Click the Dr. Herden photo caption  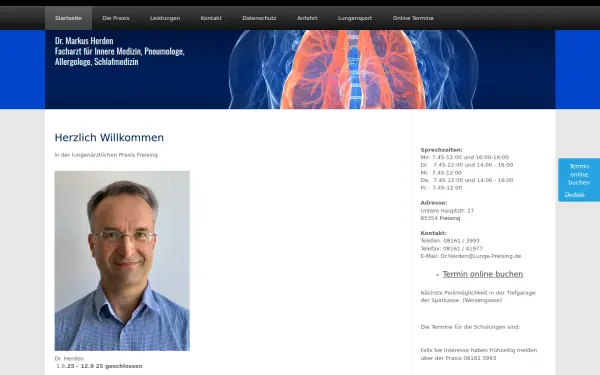point(69,359)
